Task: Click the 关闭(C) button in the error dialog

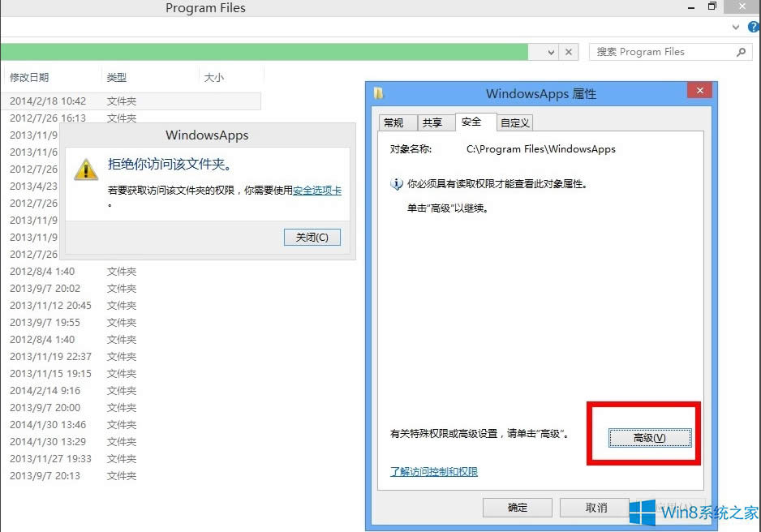Action: [312, 238]
